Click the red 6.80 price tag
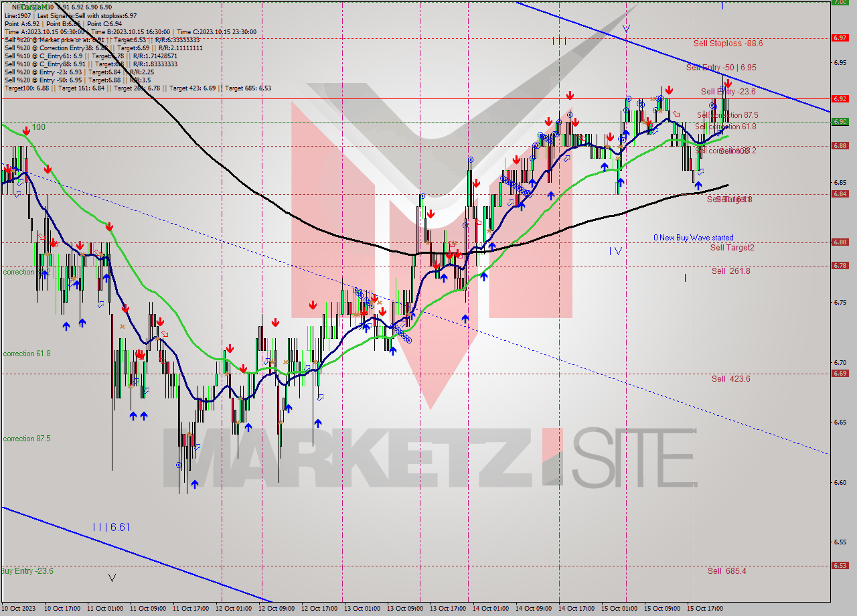The width and height of the screenshot is (857, 616). (x=840, y=242)
